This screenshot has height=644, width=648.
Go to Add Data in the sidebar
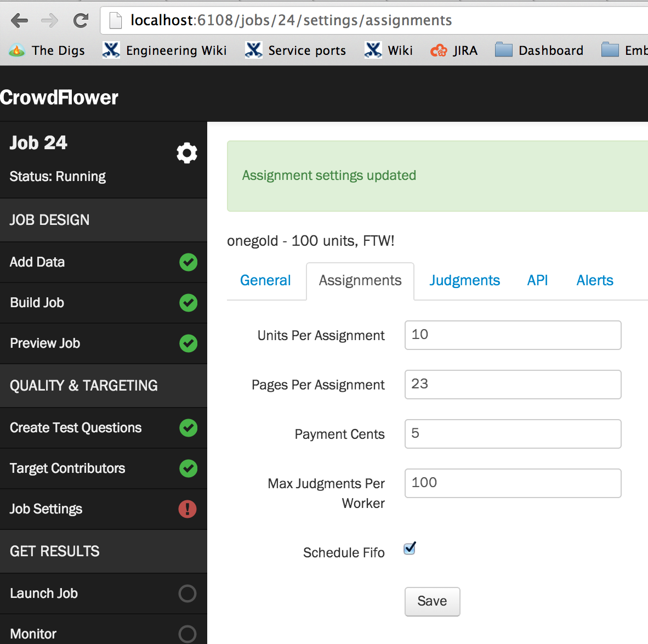pos(103,262)
